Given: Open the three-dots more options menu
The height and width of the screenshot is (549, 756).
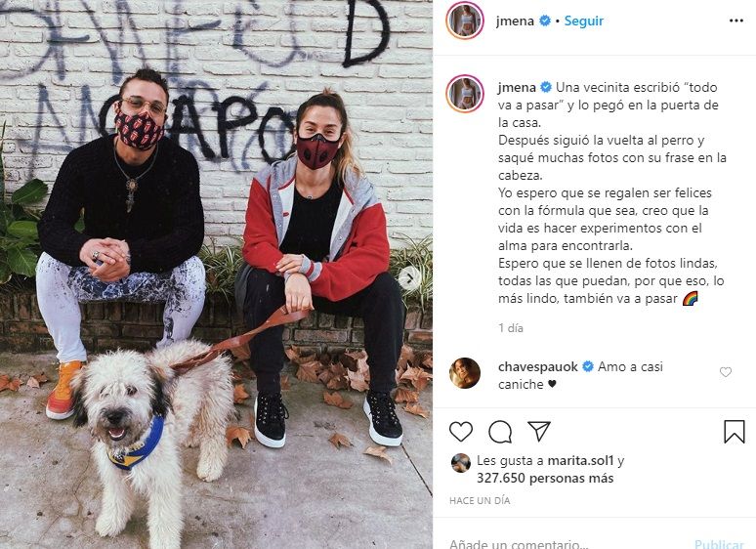Looking at the screenshot, I should [736, 21].
